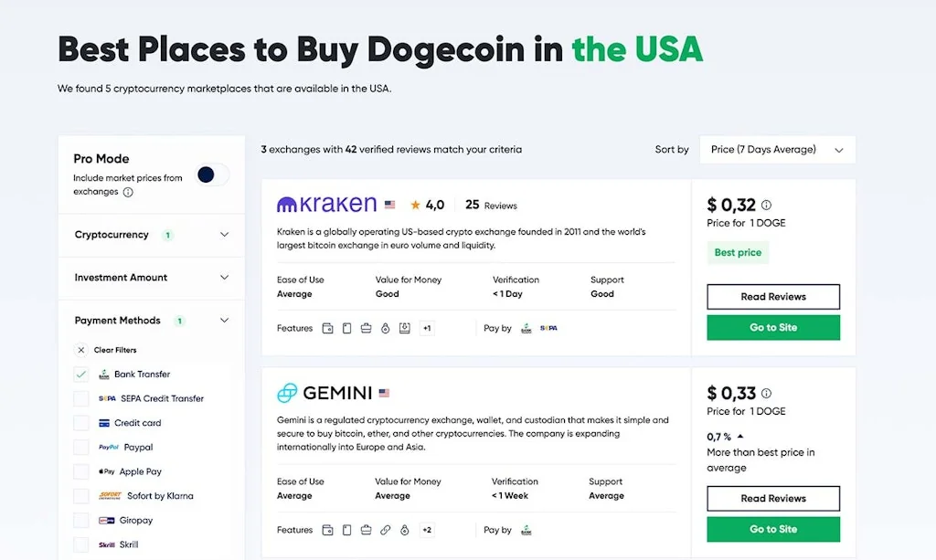This screenshot has height=560, width=936.
Task: Open Kraken's Read Reviews button
Action: (772, 296)
